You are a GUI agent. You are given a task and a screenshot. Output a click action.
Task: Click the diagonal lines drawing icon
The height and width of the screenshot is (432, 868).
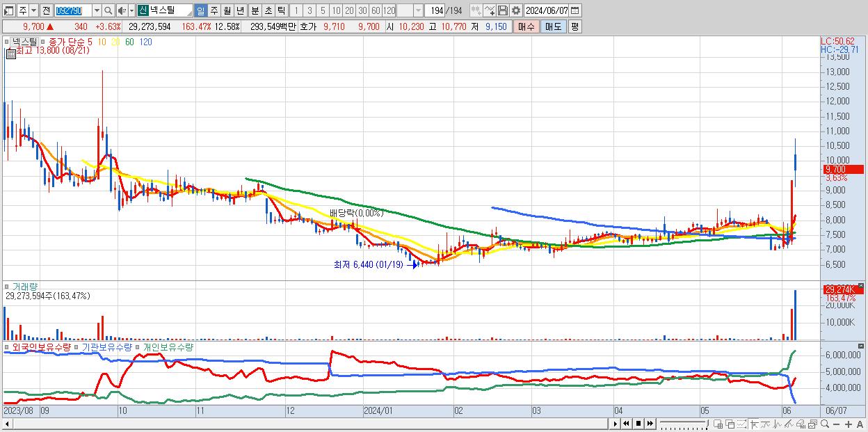coord(789,424)
